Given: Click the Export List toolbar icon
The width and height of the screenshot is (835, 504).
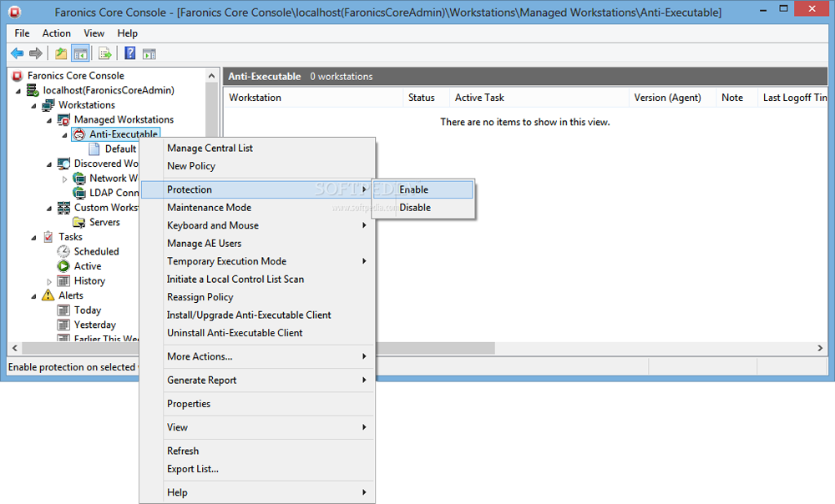Looking at the screenshot, I should coord(105,53).
